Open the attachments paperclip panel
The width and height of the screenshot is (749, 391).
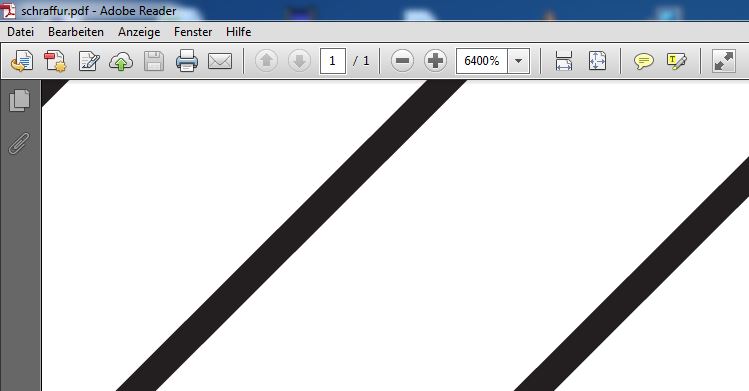[x=19, y=143]
